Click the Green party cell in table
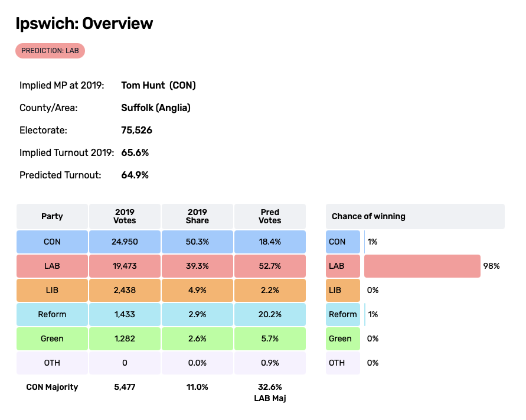Screen dimensions: 526x420 point(52,338)
